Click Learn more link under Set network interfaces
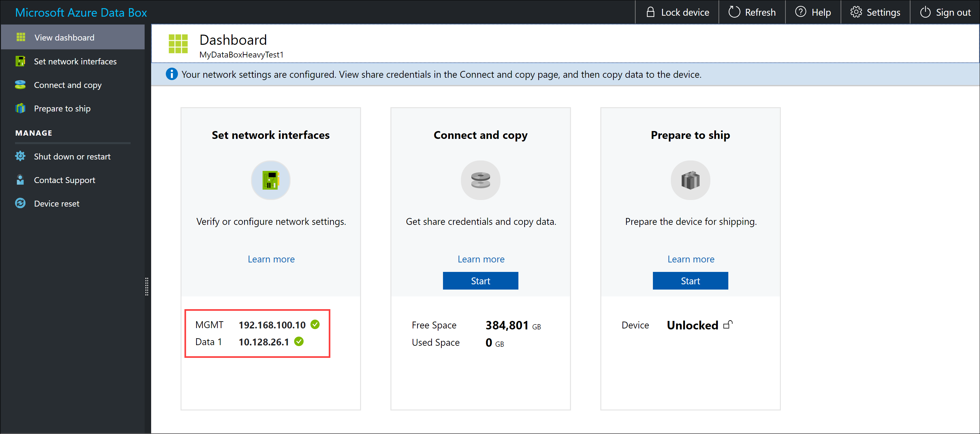Image resolution: width=980 pixels, height=434 pixels. point(271,259)
